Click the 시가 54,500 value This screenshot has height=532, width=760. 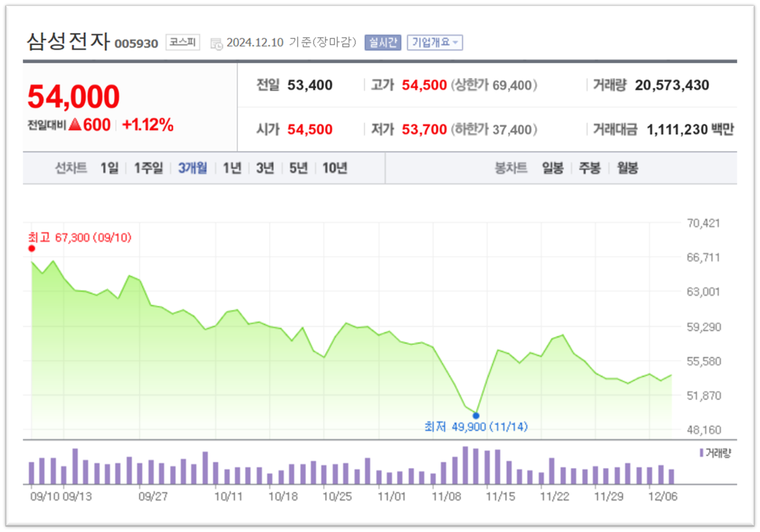click(x=310, y=130)
